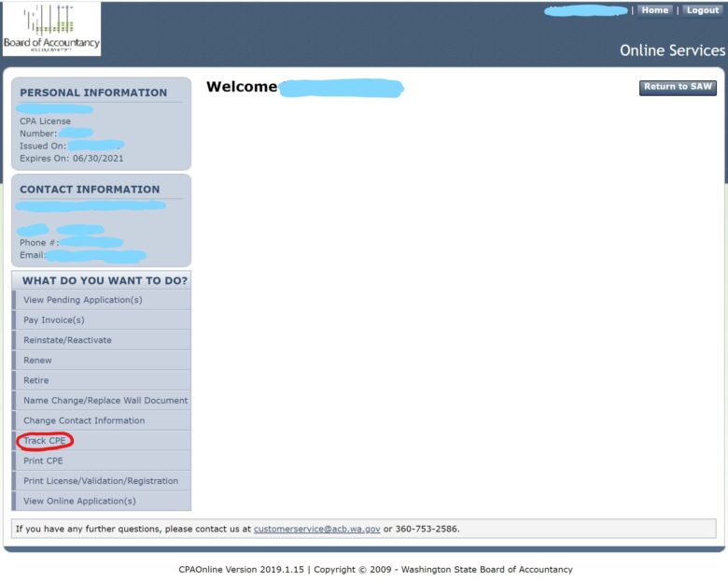Open the Renew menu item
This screenshot has width=728, height=581.
pos(101,361)
